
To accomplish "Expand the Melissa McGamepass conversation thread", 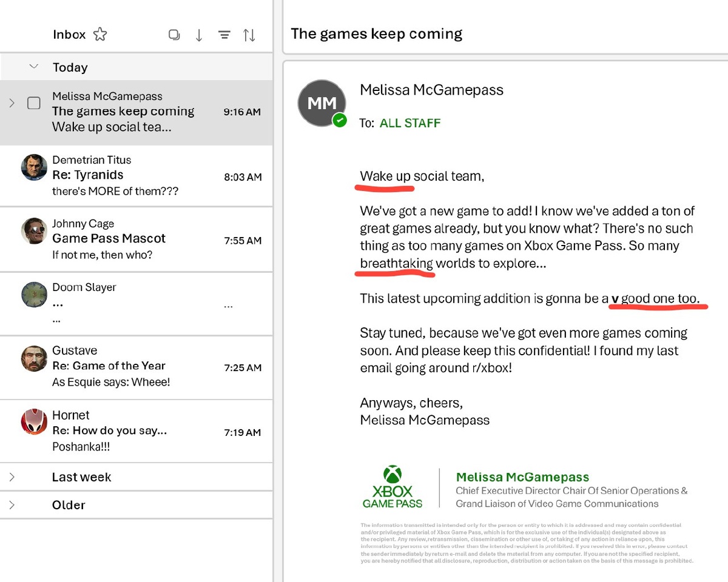I will [12, 103].
